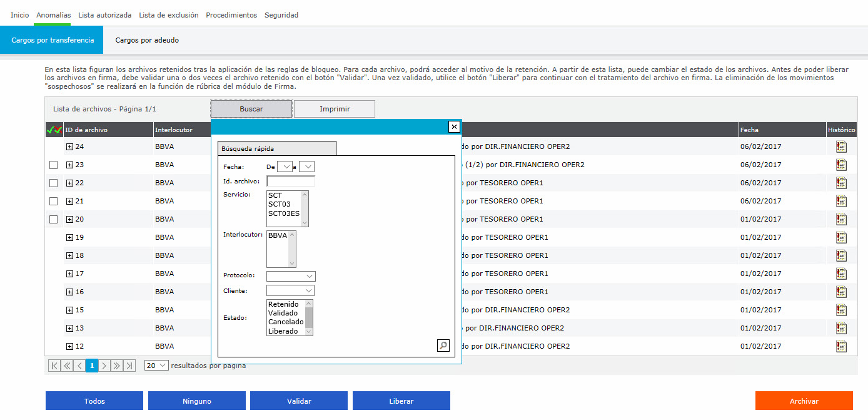Tick the checkbox for file 20
This screenshot has width=868, height=420.
(53, 219)
